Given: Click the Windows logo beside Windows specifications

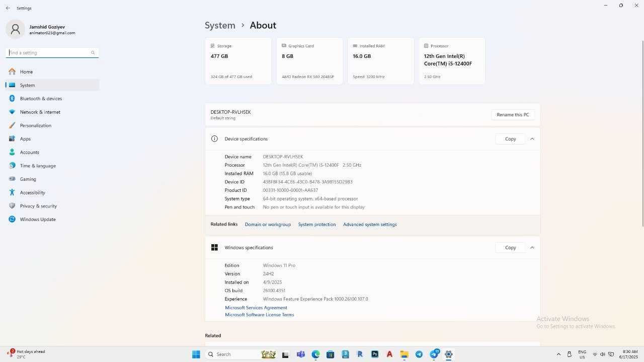Looking at the screenshot, I should (x=214, y=248).
